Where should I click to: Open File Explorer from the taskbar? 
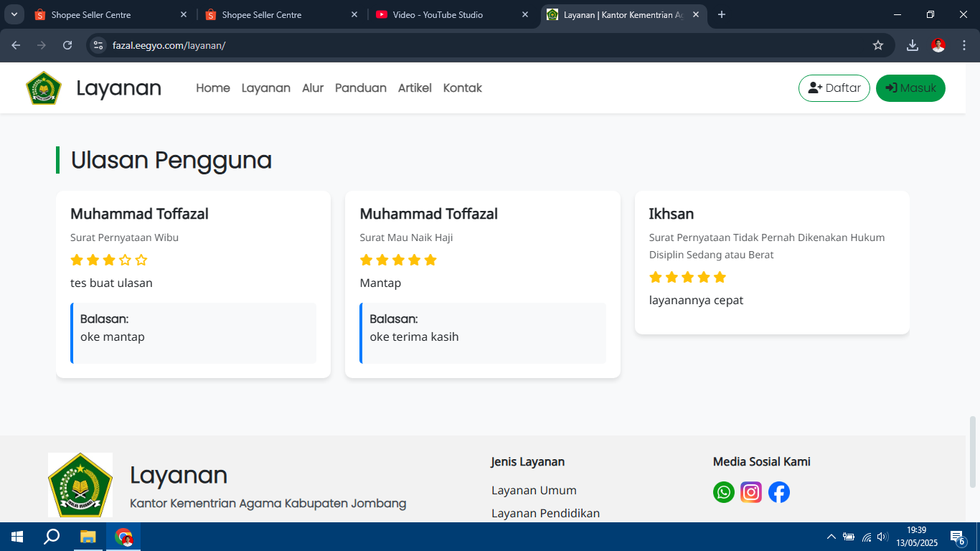click(x=88, y=537)
